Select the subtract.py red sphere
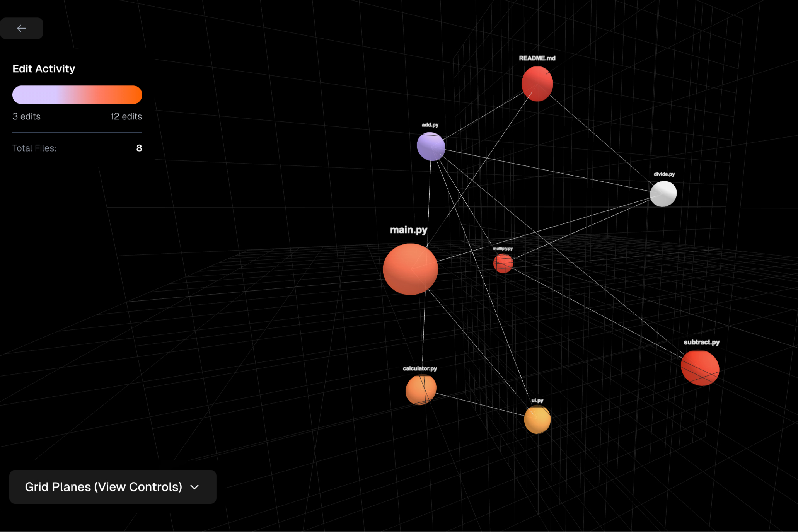Screen dimensions: 798x532 tap(700, 368)
